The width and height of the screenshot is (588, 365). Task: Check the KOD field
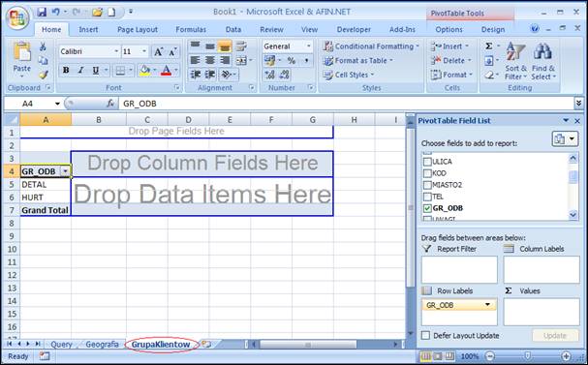(x=427, y=173)
